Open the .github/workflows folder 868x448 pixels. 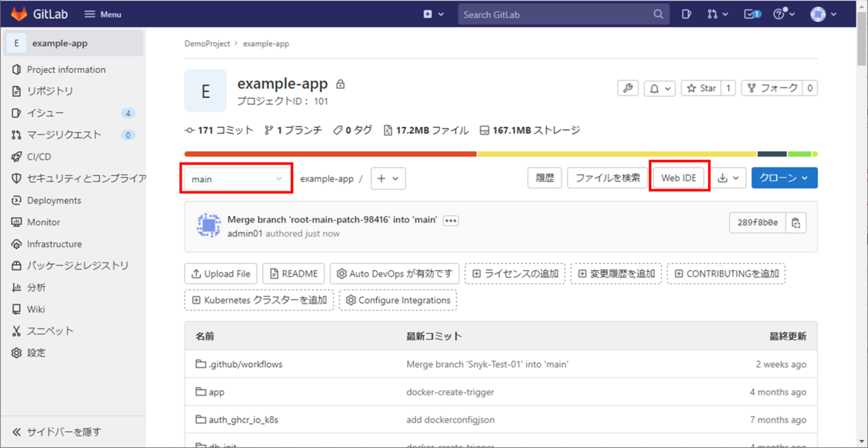click(x=245, y=364)
